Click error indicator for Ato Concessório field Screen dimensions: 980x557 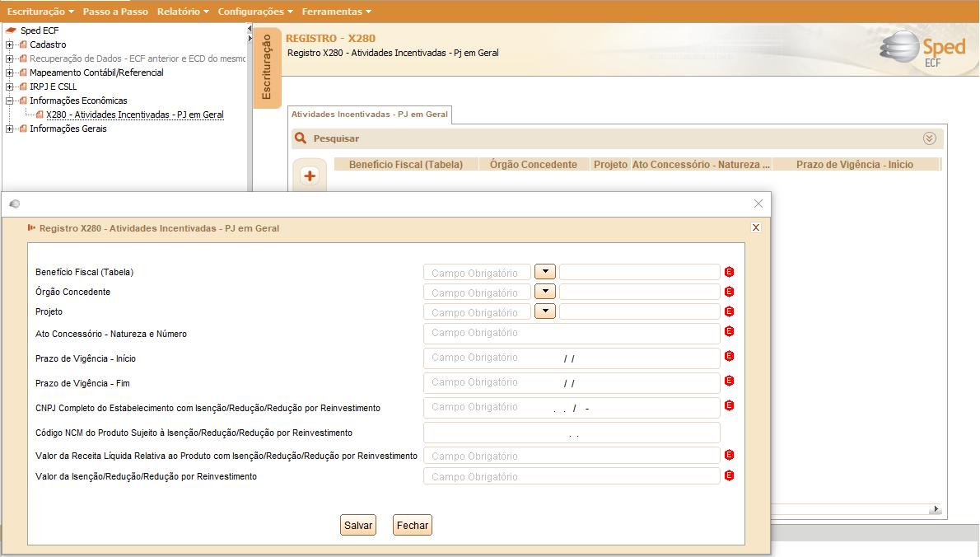[x=729, y=331]
